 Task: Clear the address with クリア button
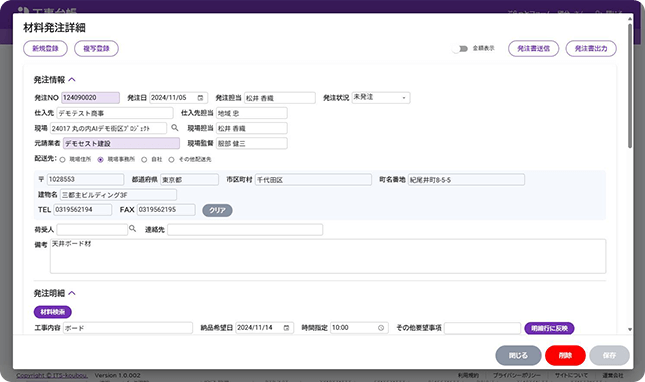[x=217, y=210]
